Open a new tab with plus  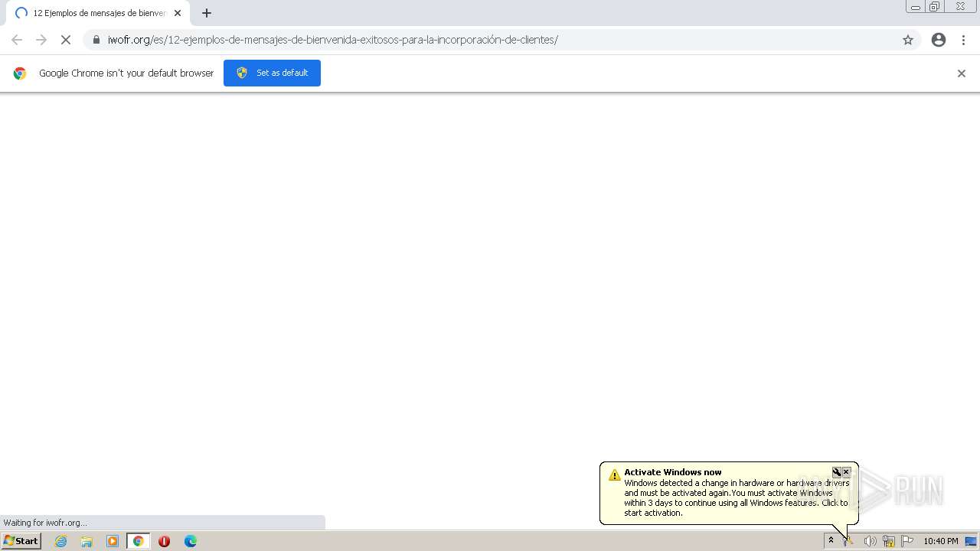pos(207,13)
